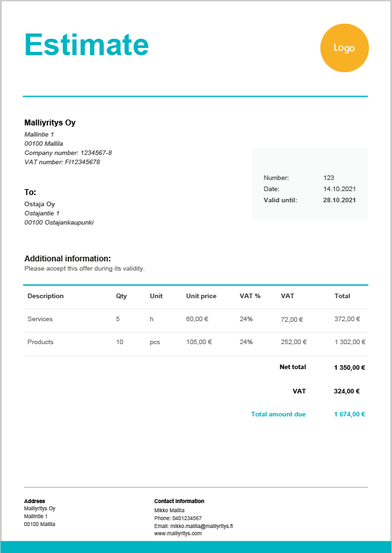The height and width of the screenshot is (553, 392).
Task: Select the Net total 1 350,00 € amount
Action: tap(349, 368)
